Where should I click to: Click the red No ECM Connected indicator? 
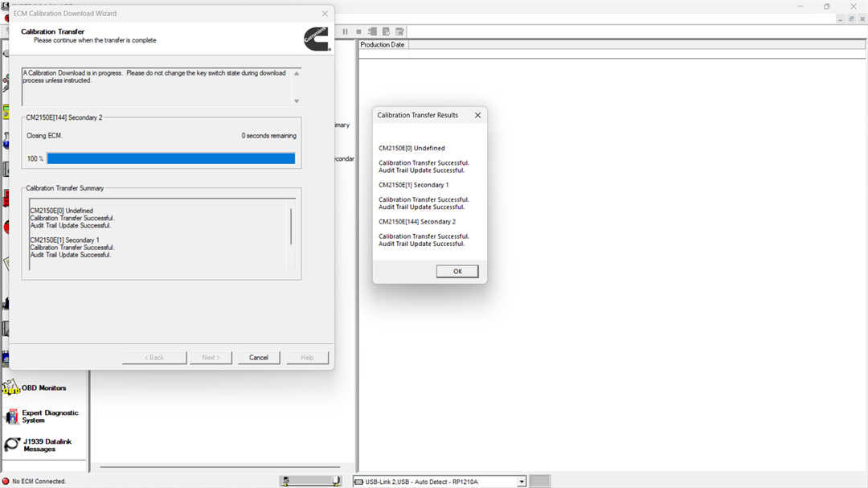click(6, 482)
